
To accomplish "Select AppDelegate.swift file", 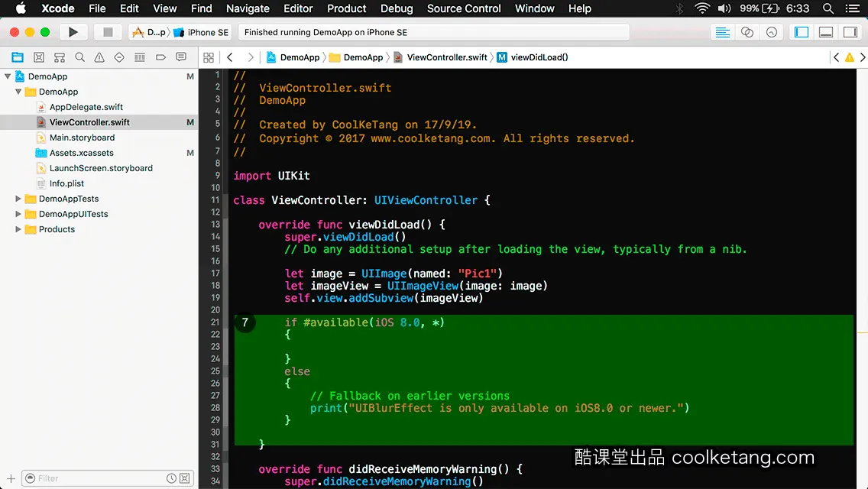I will [86, 107].
